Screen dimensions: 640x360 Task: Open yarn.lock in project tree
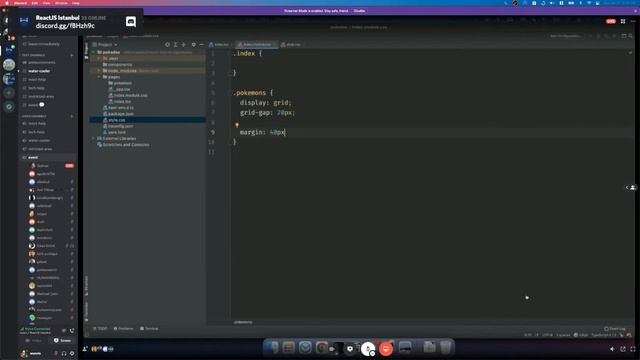tap(116, 132)
